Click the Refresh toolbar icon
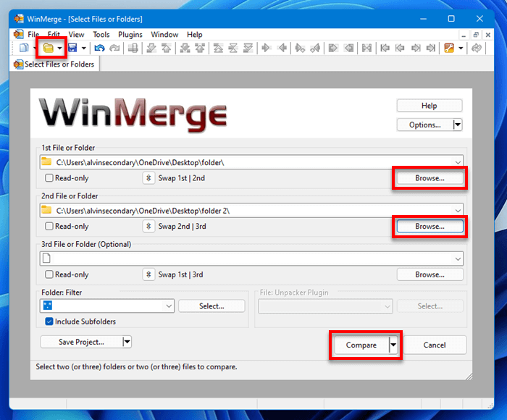 pos(477,49)
